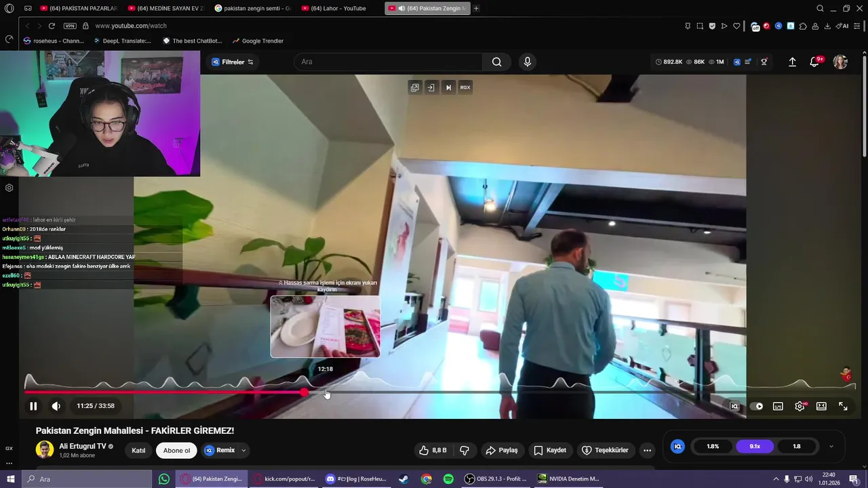Open the Filtreler filter menu

[x=233, y=62]
